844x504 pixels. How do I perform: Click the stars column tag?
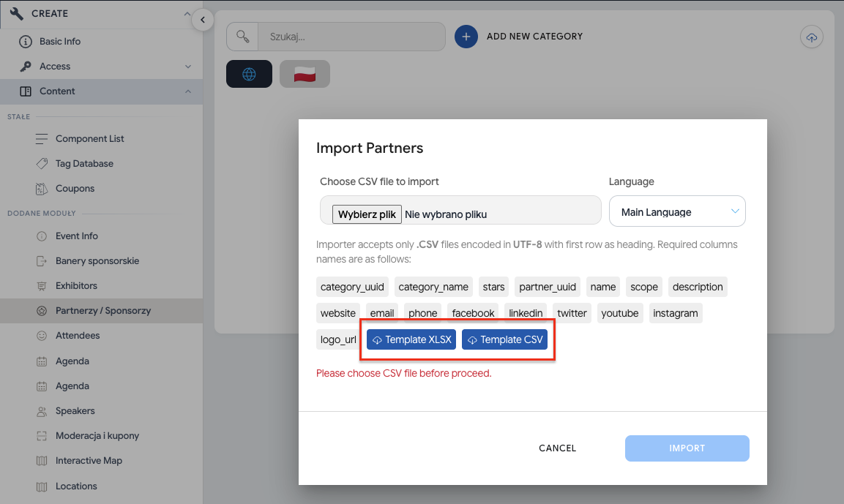[493, 287]
